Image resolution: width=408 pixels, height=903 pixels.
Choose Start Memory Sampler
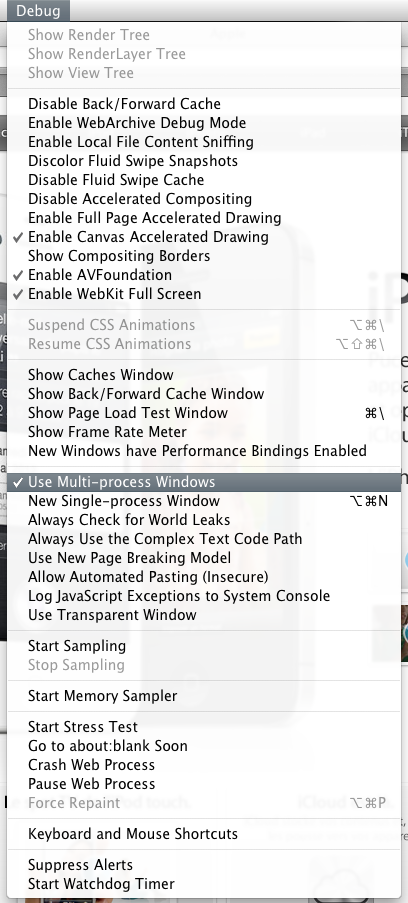click(x=204, y=696)
